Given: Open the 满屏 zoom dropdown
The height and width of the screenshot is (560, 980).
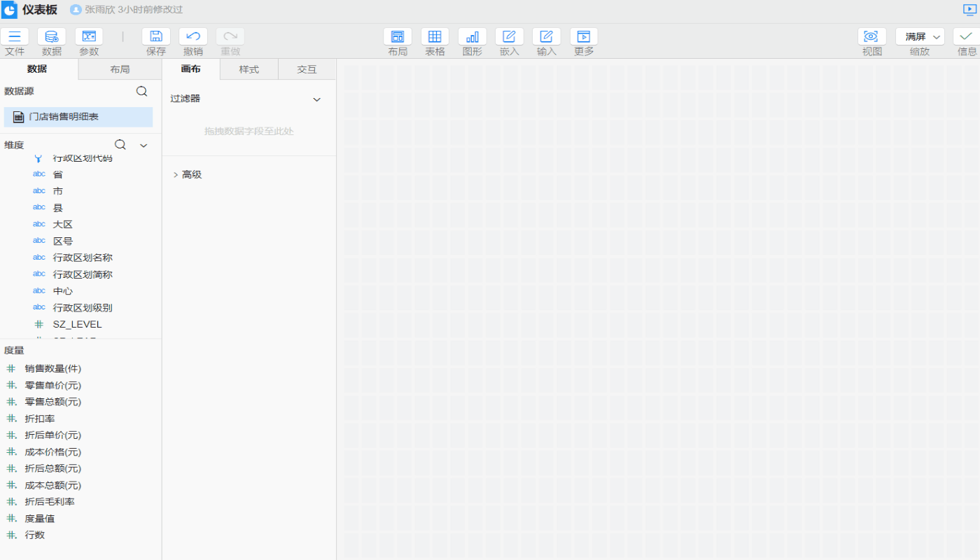Looking at the screenshot, I should pos(920,37).
